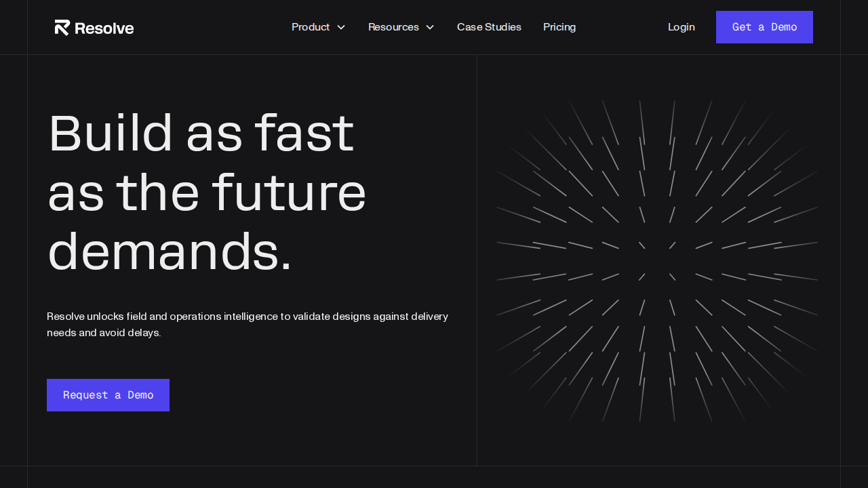Click the word 'demands.' in the headline
The width and height of the screenshot is (868, 488).
(x=170, y=252)
